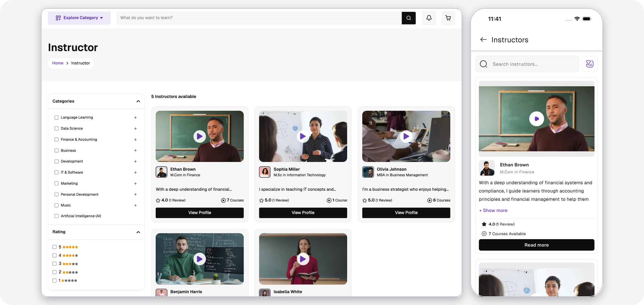This screenshot has height=305, width=644.
Task: Play Ethan Brown's intro video in desktop view
Action: [x=200, y=136]
